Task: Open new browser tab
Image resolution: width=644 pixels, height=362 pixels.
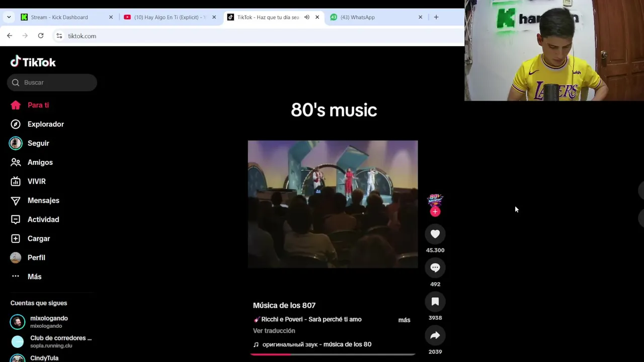Action: click(x=436, y=17)
